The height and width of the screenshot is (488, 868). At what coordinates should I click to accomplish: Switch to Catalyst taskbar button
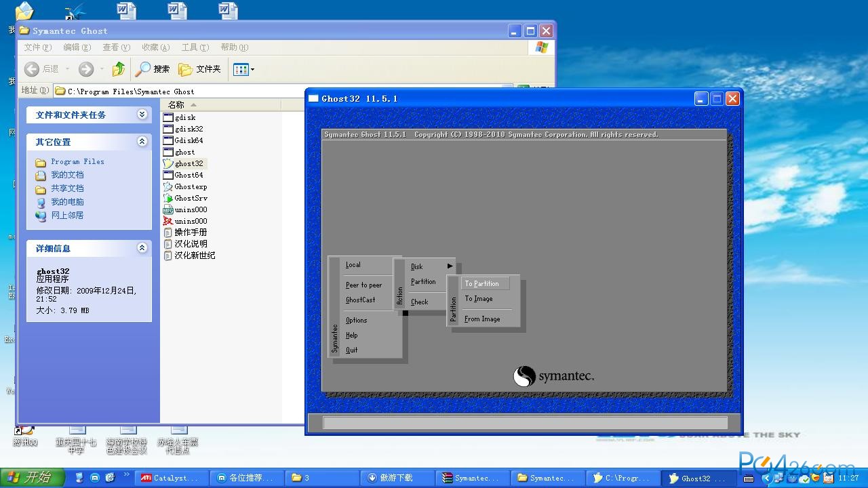pos(171,478)
